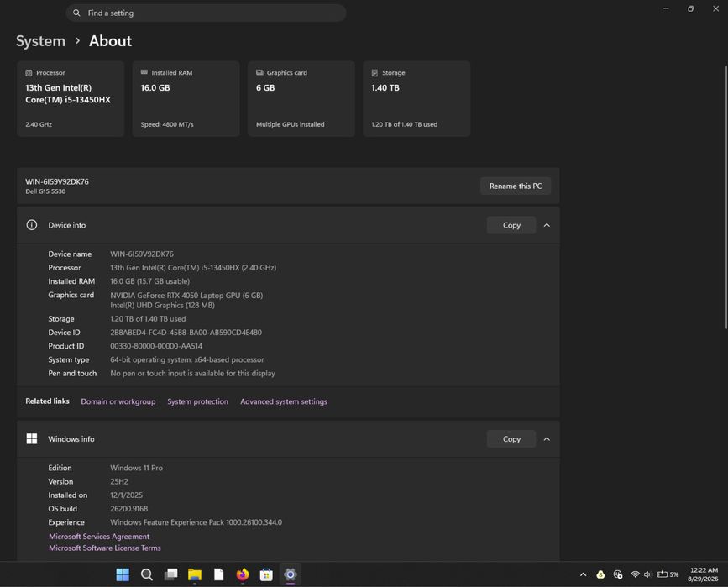
Task: Collapse the Device info section
Action: [x=547, y=225]
